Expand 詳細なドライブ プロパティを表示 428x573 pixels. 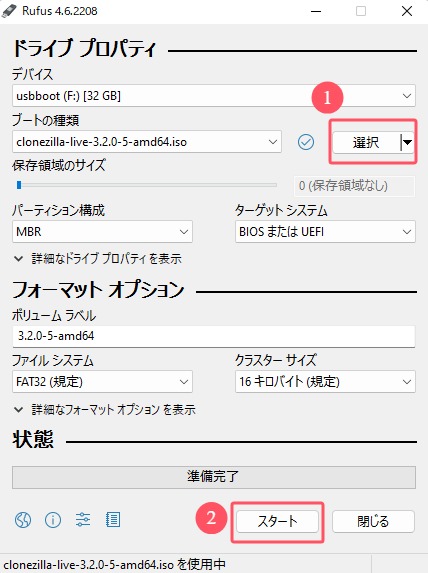98,259
